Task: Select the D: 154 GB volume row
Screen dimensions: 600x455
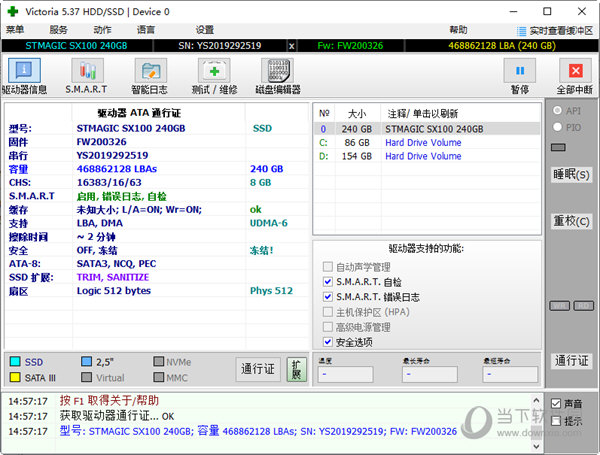Action: click(x=427, y=156)
